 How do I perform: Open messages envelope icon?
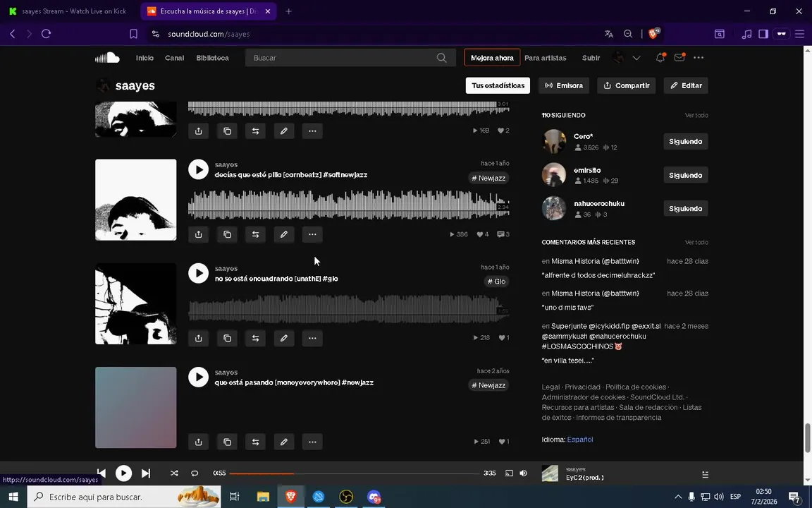(679, 58)
